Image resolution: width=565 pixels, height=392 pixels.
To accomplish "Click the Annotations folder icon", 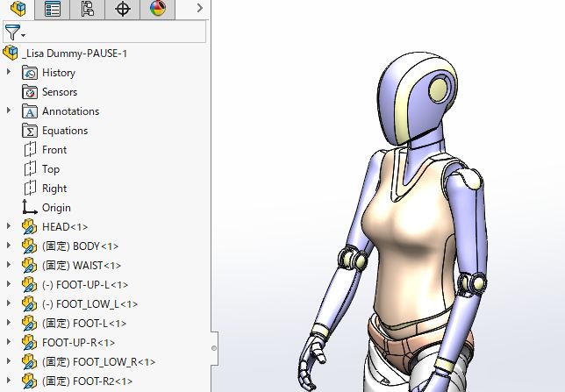I will coord(30,111).
